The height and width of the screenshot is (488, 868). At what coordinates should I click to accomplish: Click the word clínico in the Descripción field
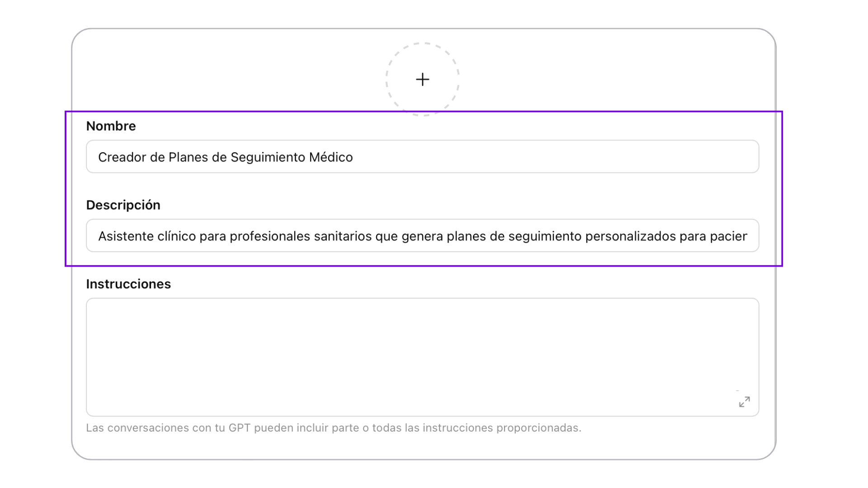click(177, 236)
